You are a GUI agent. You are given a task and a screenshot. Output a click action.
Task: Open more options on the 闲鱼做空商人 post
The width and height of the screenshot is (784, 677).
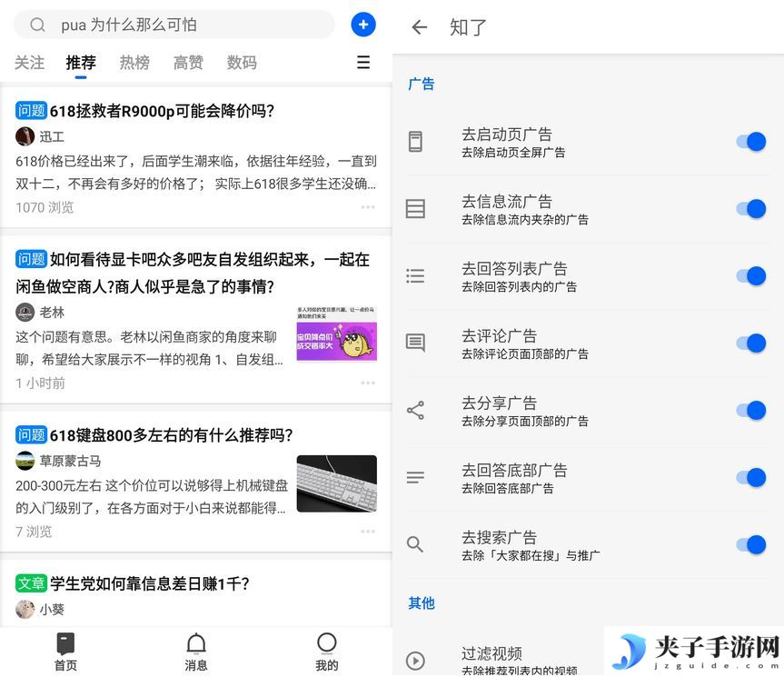tap(368, 383)
